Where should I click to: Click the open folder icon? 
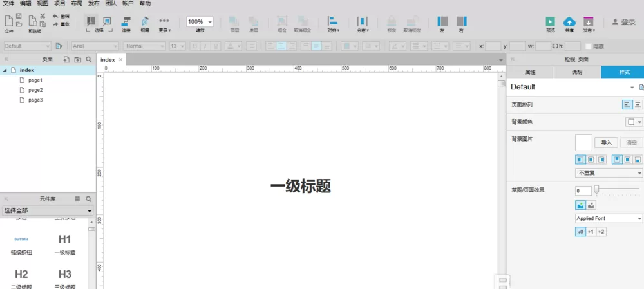click(19, 24)
